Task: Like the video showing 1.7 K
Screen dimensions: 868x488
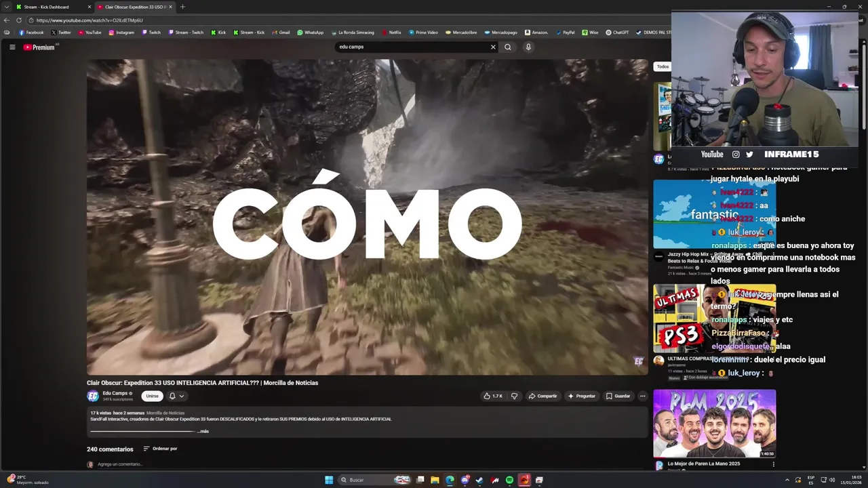Action: [493, 396]
